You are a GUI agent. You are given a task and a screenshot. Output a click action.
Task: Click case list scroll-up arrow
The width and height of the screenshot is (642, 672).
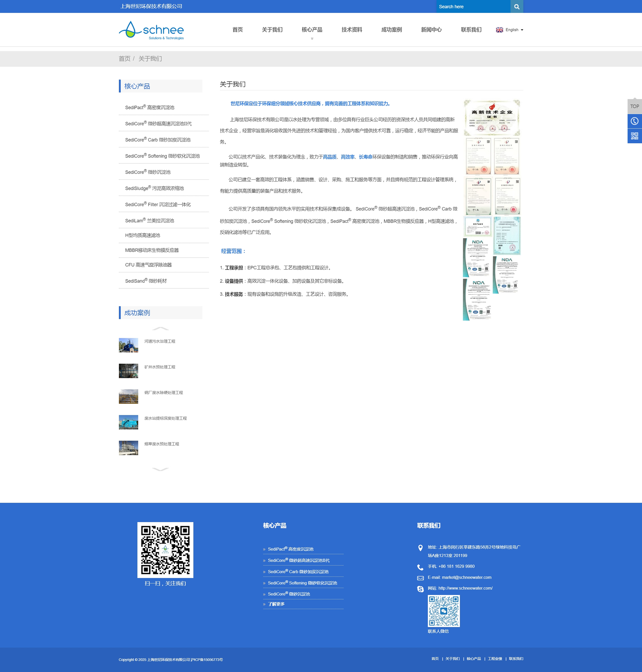coord(160,328)
